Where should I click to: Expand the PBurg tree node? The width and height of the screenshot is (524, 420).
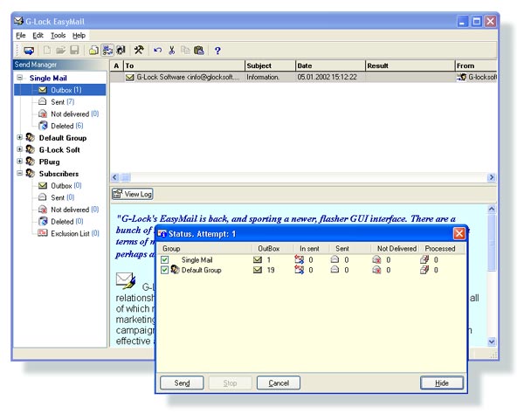20,161
